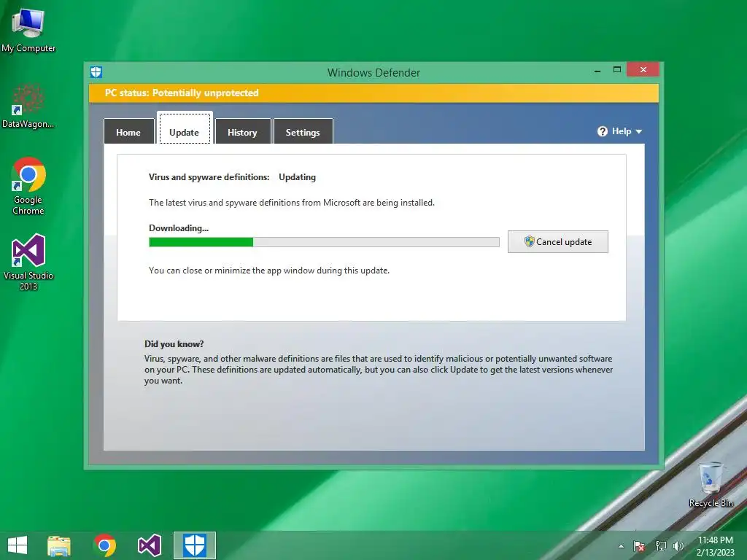Viewport: 747px width, 560px height.
Task: Click the Windows Start button
Action: click(x=18, y=545)
